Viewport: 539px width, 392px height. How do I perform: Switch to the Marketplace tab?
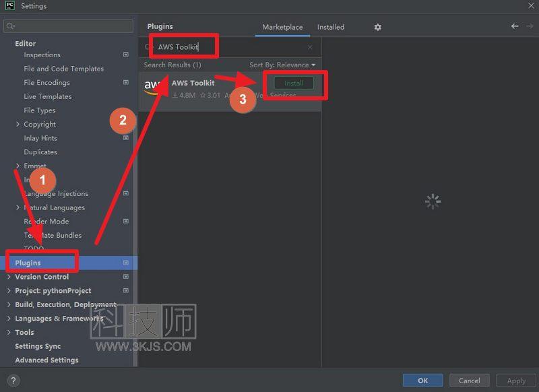tap(282, 27)
